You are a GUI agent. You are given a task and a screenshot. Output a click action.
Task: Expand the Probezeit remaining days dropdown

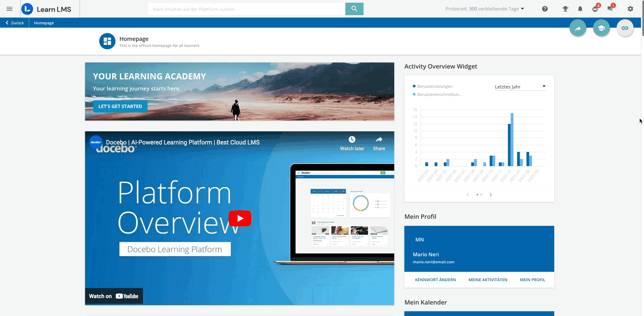485,9
